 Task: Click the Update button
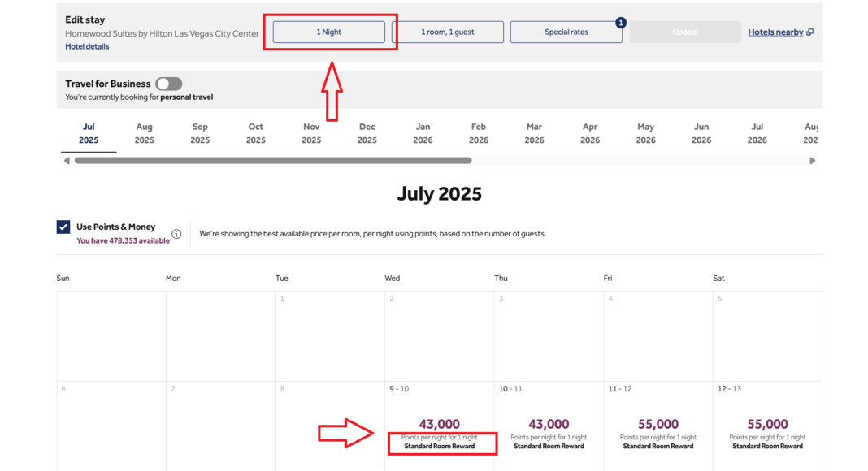685,32
